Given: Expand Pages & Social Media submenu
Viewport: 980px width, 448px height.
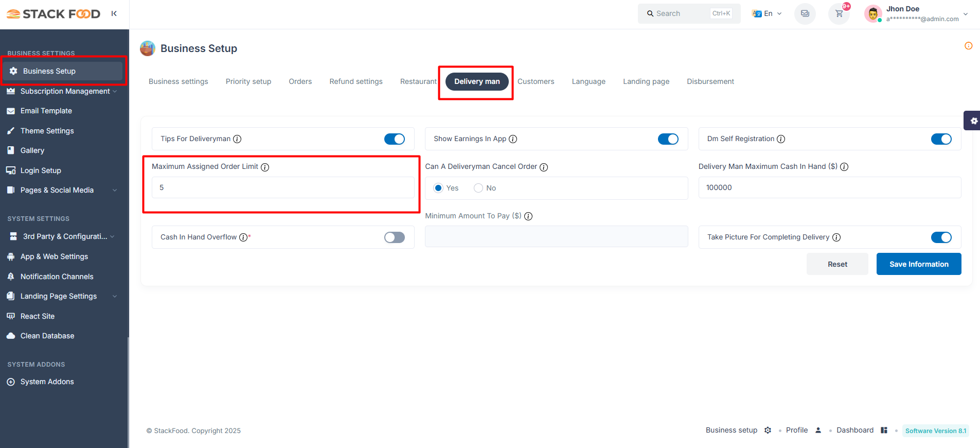Looking at the screenshot, I should 115,190.
